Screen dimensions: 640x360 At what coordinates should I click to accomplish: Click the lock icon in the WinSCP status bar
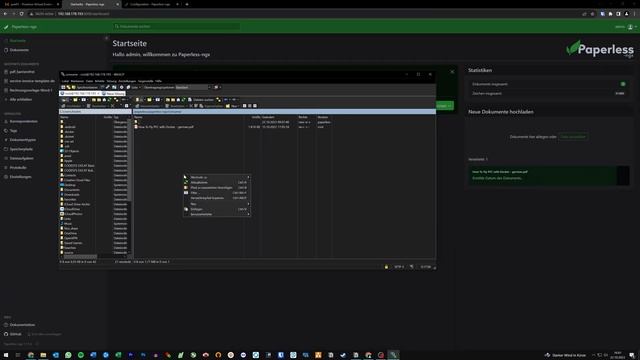click(386, 267)
